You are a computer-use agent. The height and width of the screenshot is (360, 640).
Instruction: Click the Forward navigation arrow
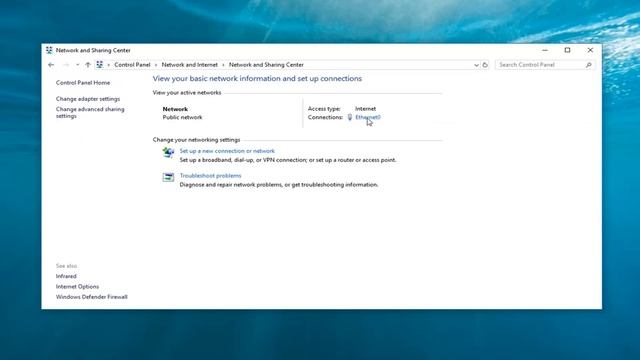coord(66,65)
